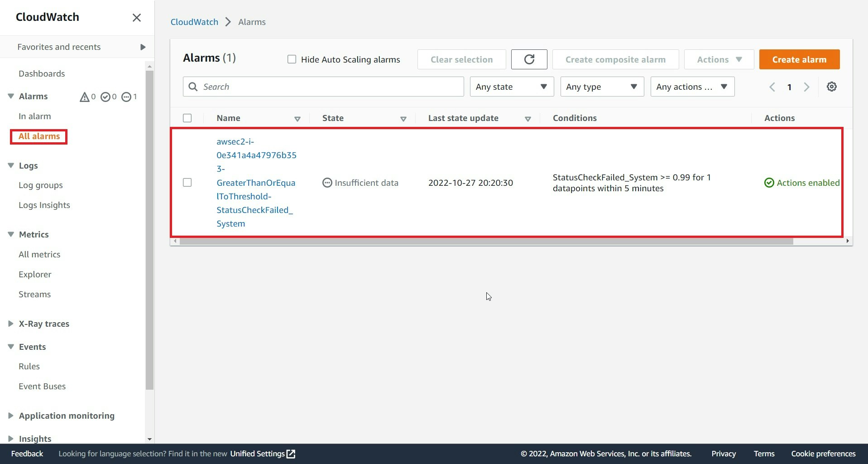This screenshot has height=464, width=868.
Task: Close the CloudWatch navigation sidebar
Action: pyautogui.click(x=136, y=17)
